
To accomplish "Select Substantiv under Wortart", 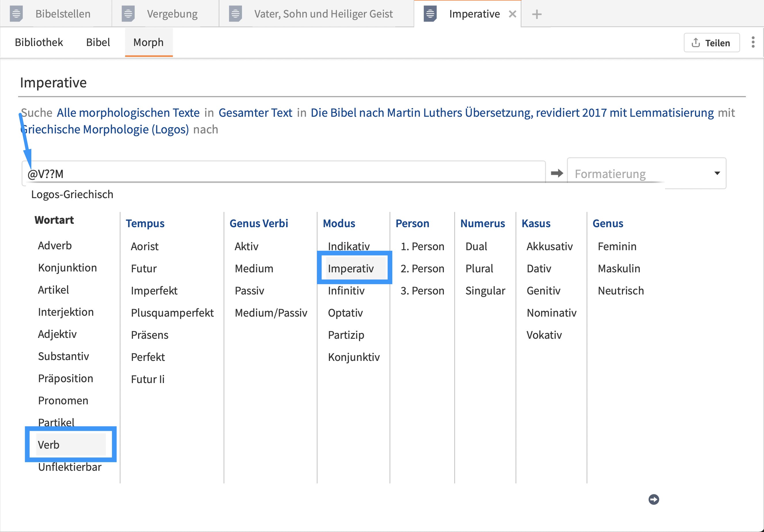I will (x=64, y=356).
